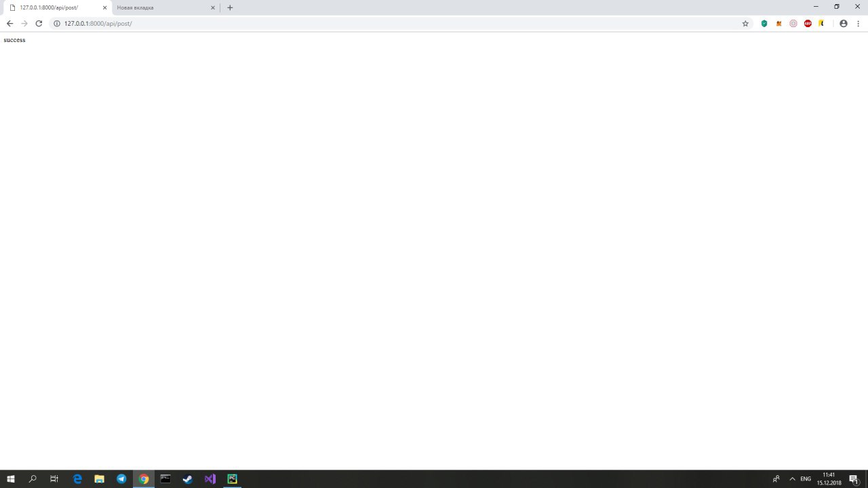Screen dimensions: 868x488
Task: Click the forward navigation arrow
Action: point(24,23)
